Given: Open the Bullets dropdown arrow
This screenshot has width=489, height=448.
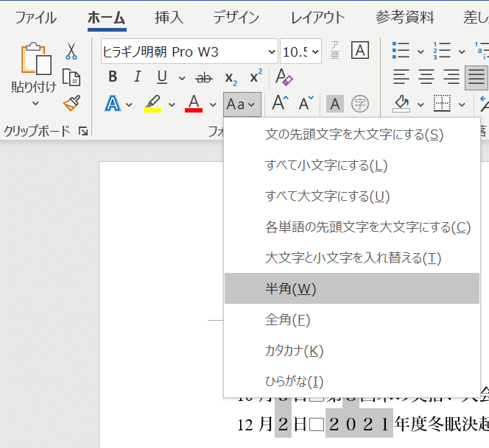Looking at the screenshot, I should coord(421,51).
